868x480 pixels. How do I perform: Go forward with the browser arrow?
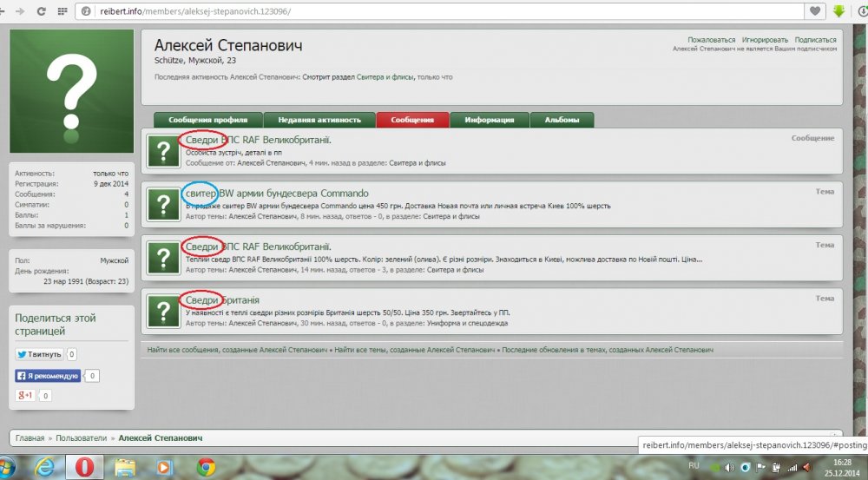point(20,11)
